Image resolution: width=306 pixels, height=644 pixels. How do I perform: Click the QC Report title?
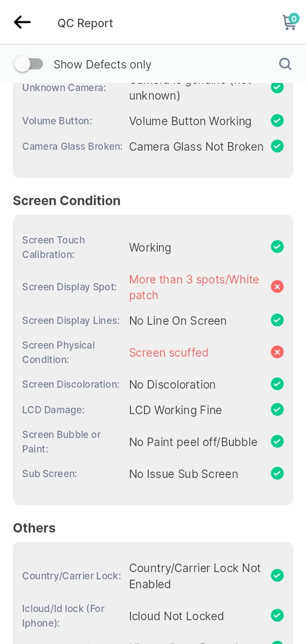[x=85, y=23]
